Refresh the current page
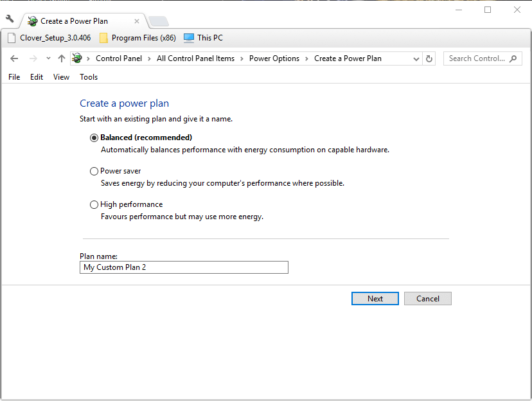The image size is (532, 401). point(429,58)
